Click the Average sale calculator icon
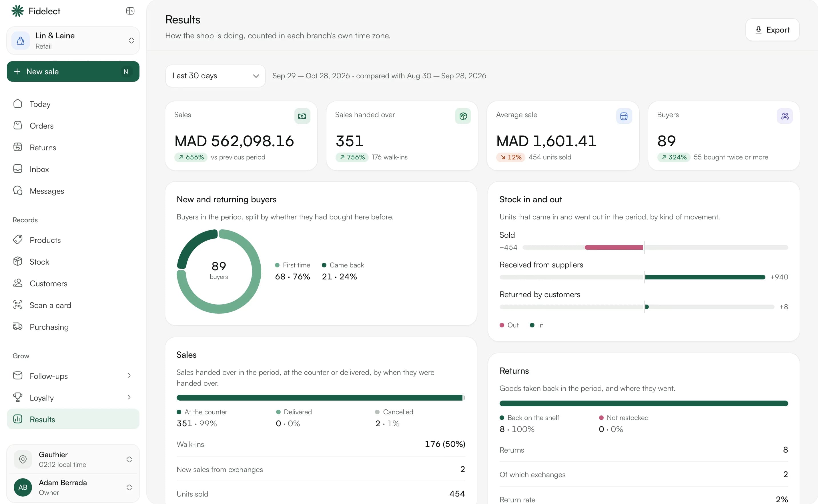The width and height of the screenshot is (818, 504). [x=624, y=116]
